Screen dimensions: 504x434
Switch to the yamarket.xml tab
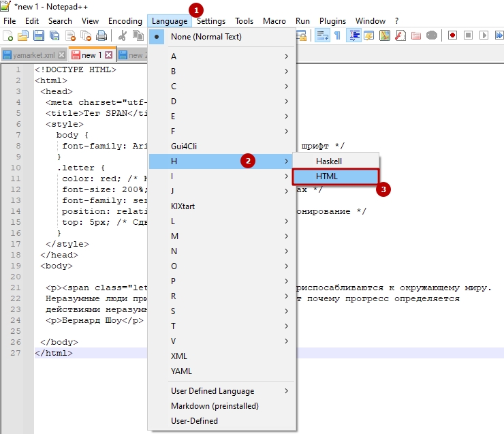(30, 55)
